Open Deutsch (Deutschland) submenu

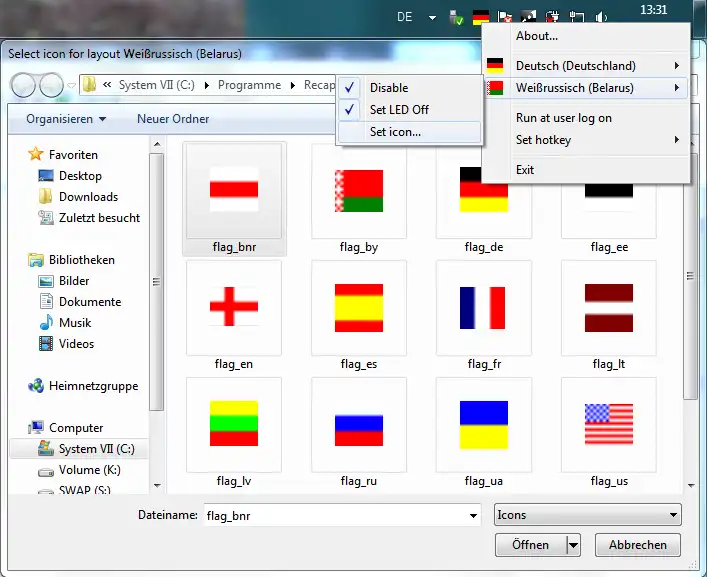tap(586, 66)
